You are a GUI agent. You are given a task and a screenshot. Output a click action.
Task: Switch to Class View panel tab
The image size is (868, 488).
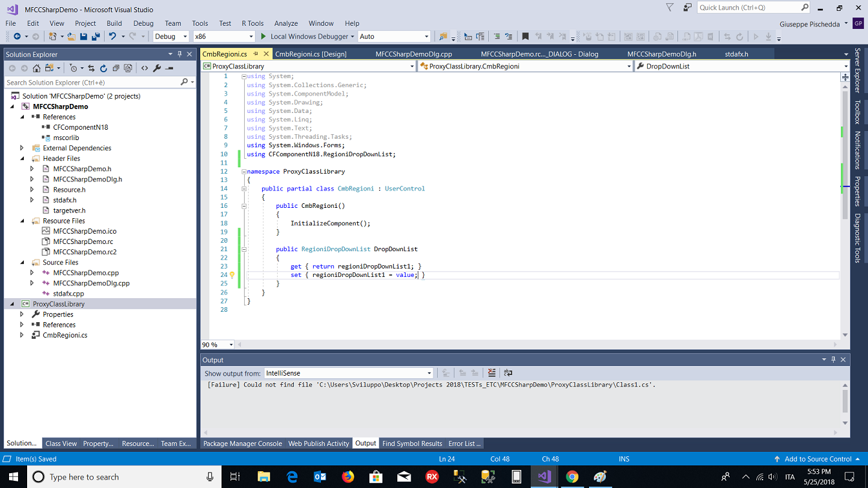(61, 443)
